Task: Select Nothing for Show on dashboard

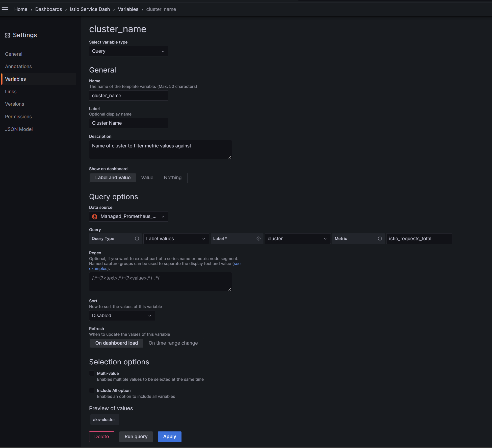Action: click(173, 178)
